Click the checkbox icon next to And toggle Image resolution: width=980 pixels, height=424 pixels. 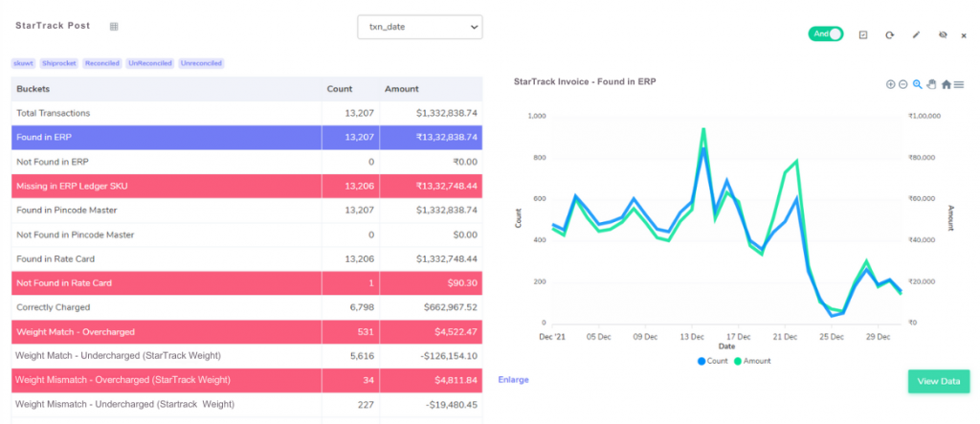pyautogui.click(x=863, y=35)
